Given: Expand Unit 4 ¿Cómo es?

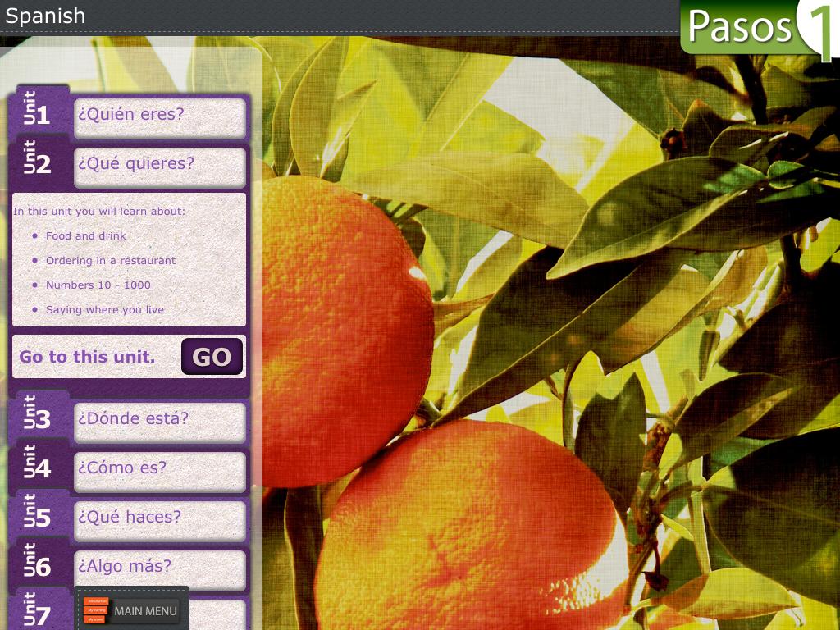Looking at the screenshot, I should [160, 471].
